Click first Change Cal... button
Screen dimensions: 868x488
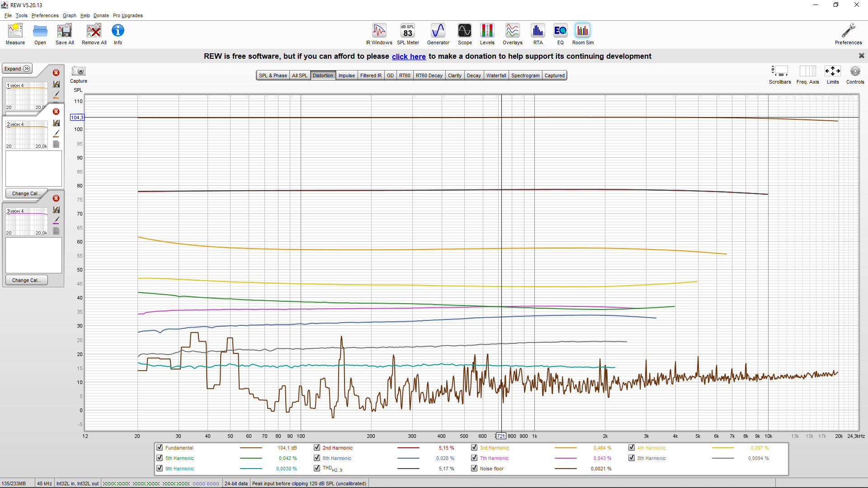coord(27,193)
